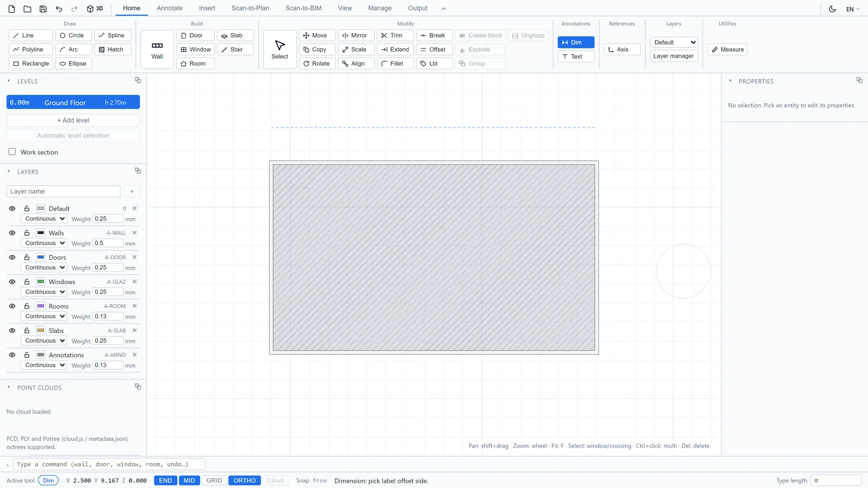
Task: Open linetype dropdown for Annotations layer
Action: pyautogui.click(x=44, y=365)
